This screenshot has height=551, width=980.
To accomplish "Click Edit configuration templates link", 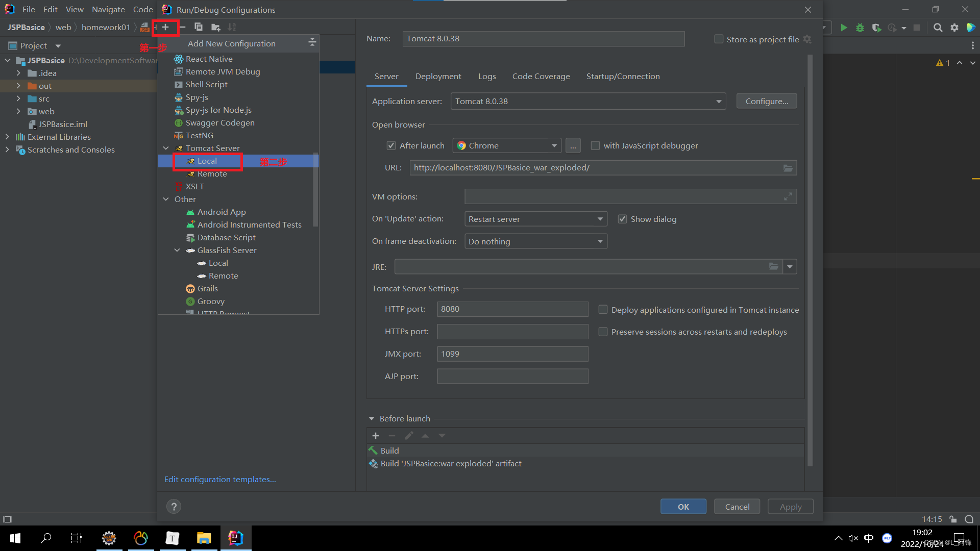I will click(220, 480).
